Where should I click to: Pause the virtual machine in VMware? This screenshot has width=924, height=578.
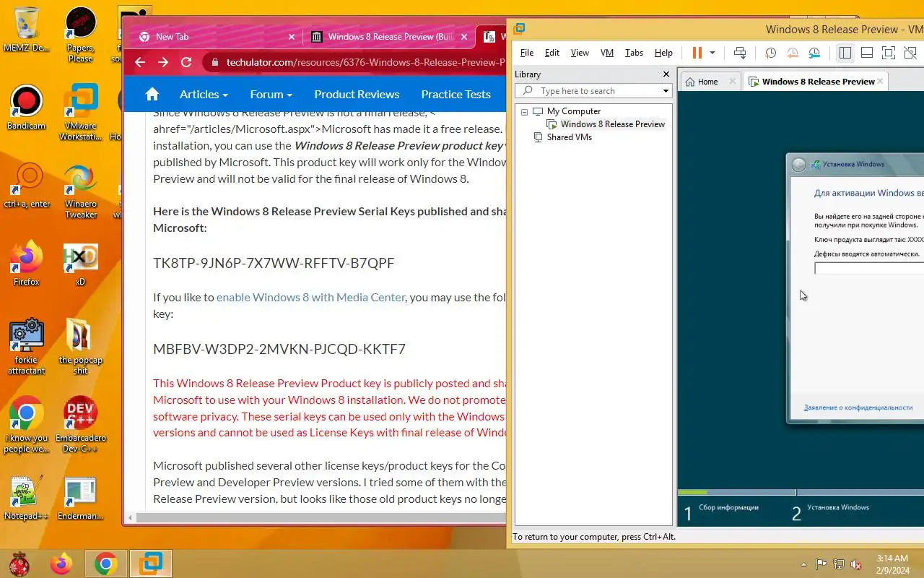[697, 53]
